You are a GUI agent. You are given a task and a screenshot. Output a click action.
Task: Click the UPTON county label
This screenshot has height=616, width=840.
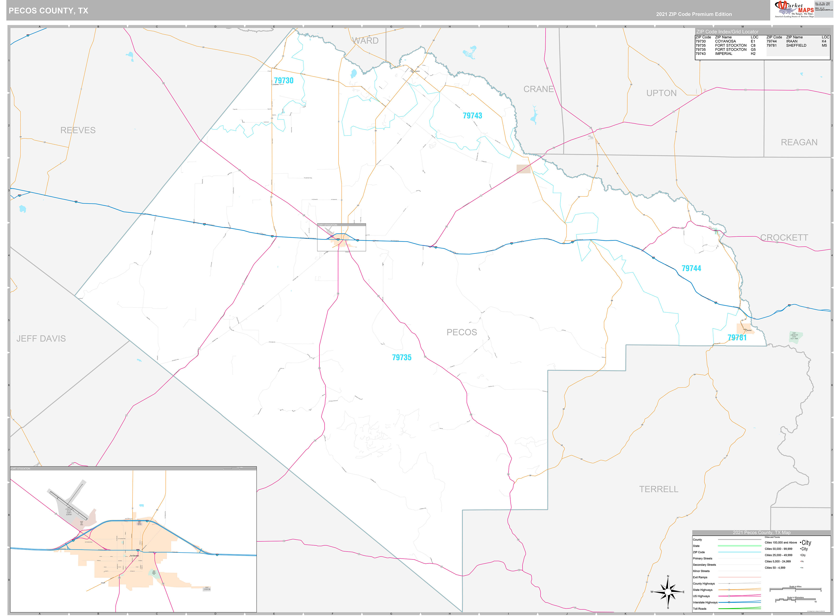tap(661, 93)
